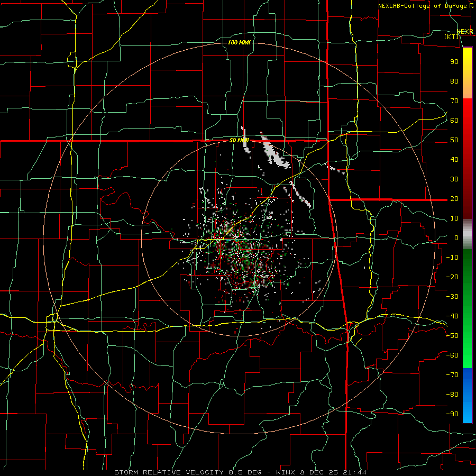Click the -30 value on the velocity scale
This screenshot has width=476, height=476.
[x=452, y=297]
